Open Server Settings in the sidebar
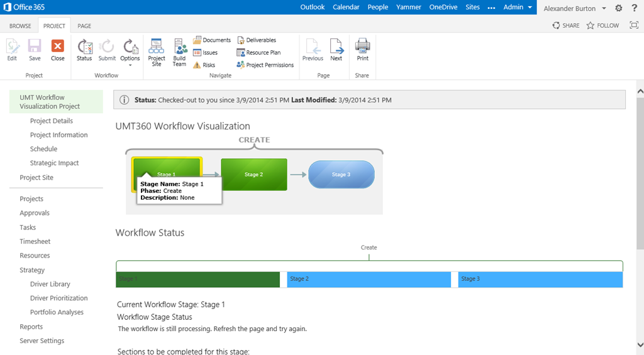This screenshot has height=355, width=644. coord(42,341)
